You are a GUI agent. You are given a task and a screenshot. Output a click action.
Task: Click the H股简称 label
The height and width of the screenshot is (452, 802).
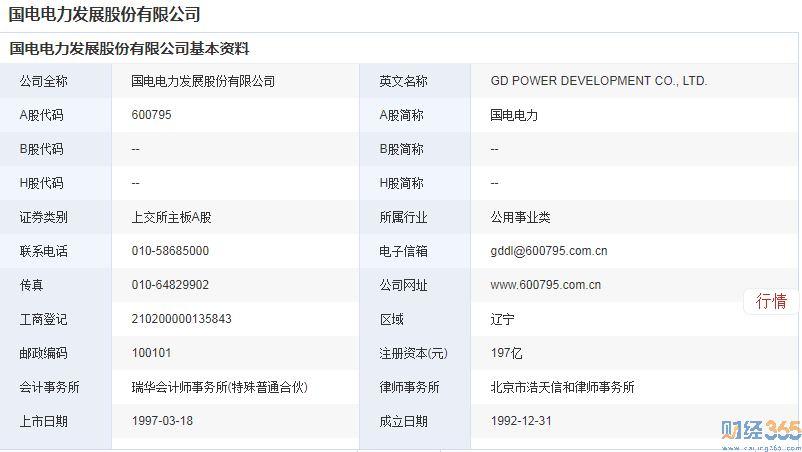(x=401, y=183)
